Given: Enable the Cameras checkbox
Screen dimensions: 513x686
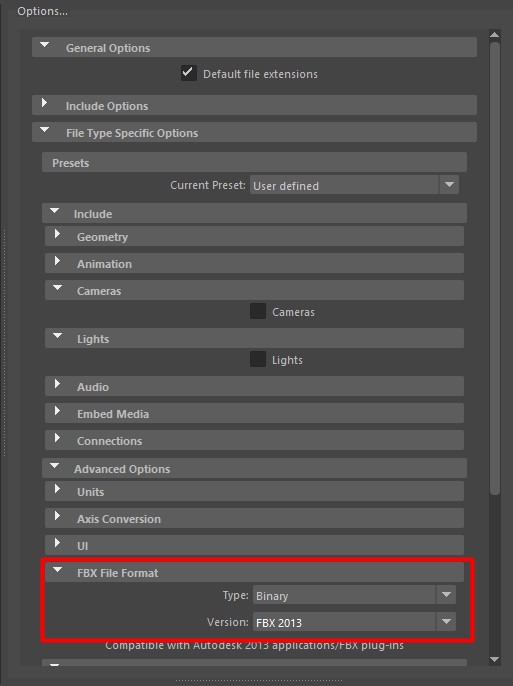Looking at the screenshot, I should [x=258, y=311].
